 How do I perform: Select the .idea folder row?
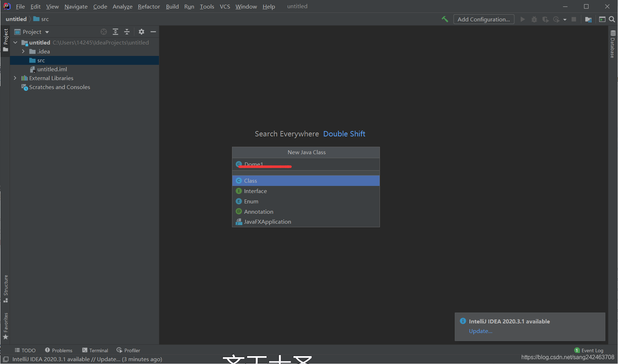[x=84, y=51]
